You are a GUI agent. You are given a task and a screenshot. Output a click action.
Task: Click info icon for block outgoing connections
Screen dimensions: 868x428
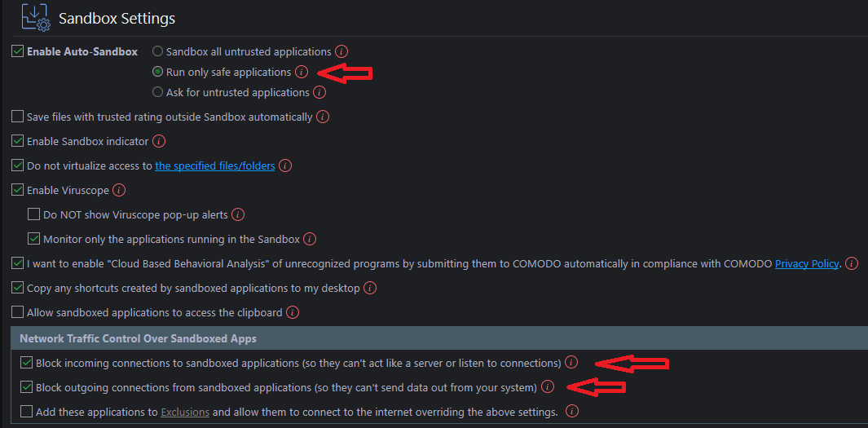548,387
